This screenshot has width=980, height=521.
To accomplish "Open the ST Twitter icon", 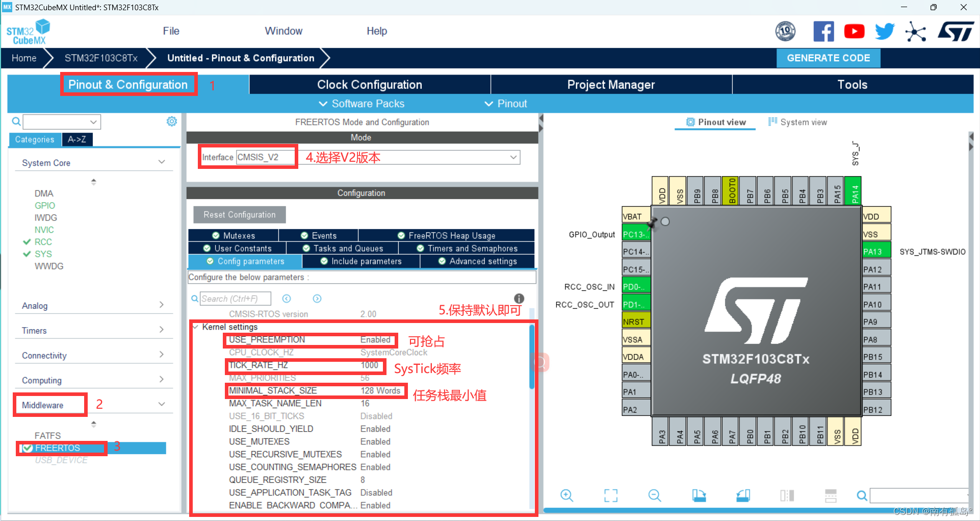I will point(885,32).
